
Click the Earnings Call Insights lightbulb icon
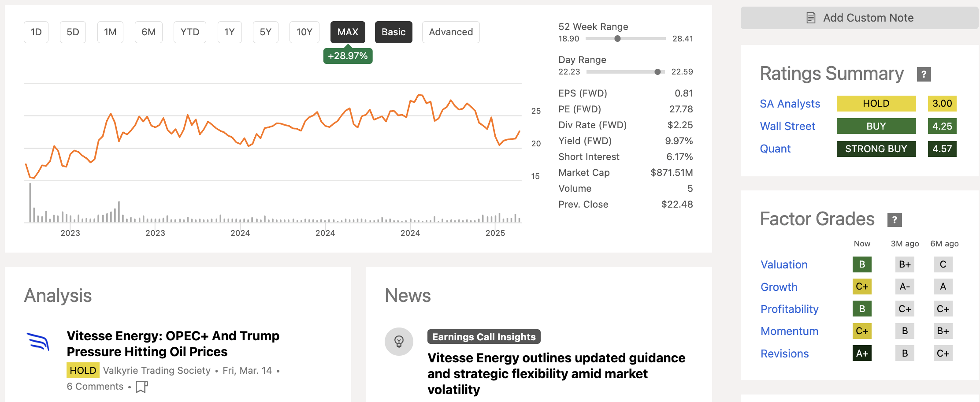click(x=399, y=341)
